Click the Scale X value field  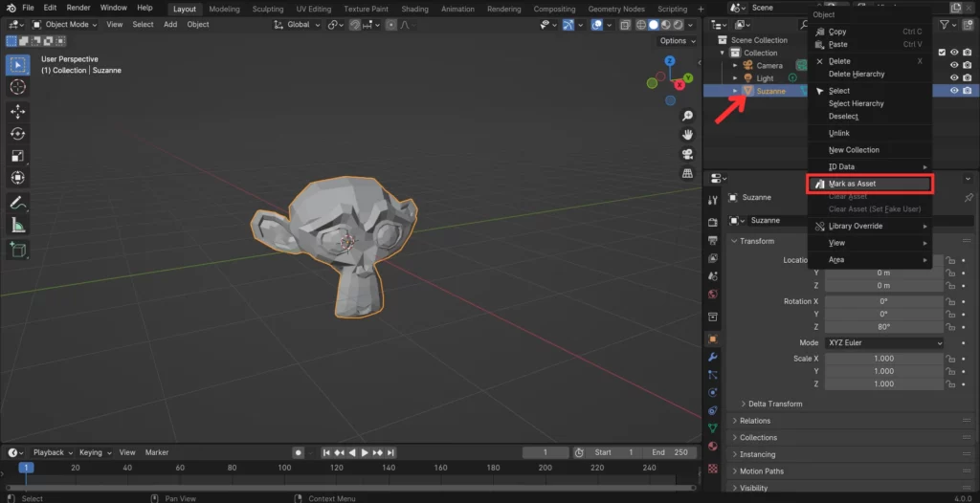tap(883, 359)
